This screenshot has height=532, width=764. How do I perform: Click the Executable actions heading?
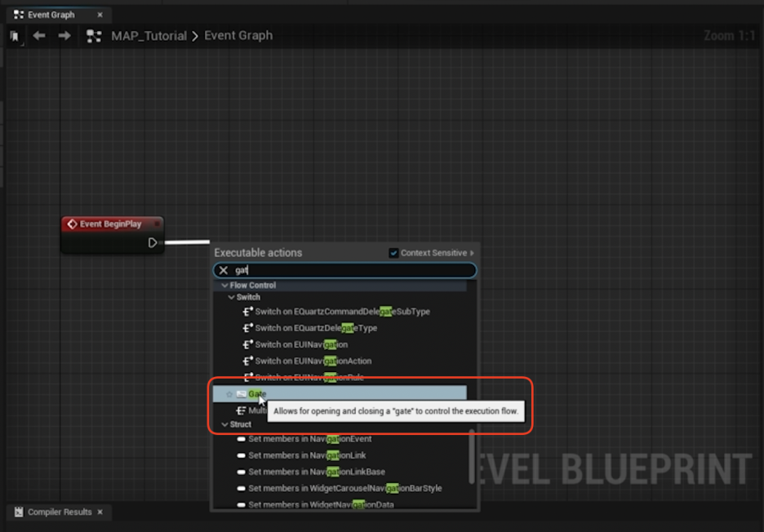click(x=258, y=253)
